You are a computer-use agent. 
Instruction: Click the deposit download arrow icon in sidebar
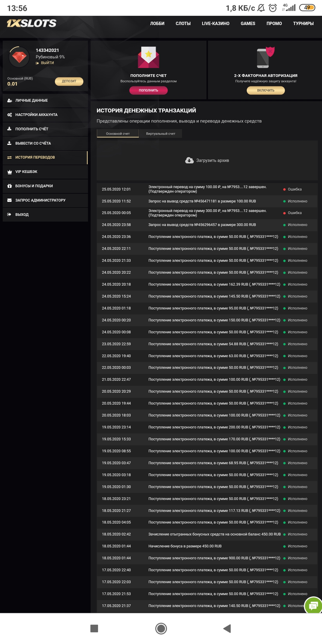[x=9, y=129]
